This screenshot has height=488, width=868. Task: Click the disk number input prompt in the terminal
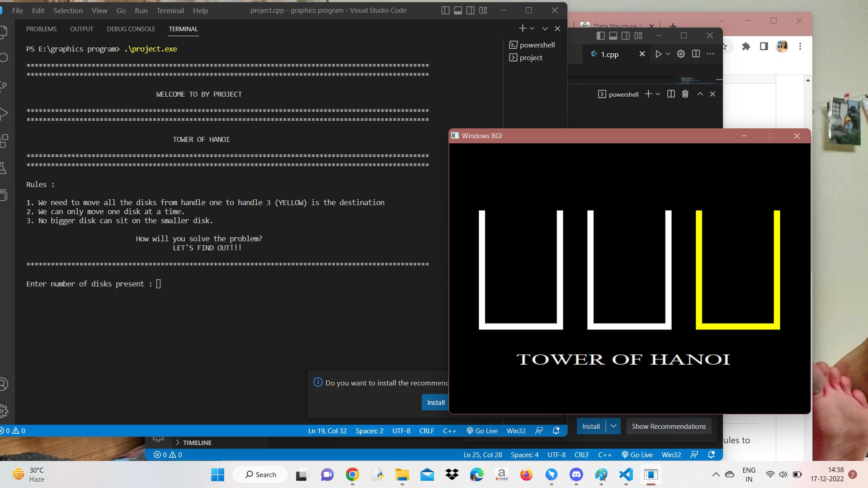(158, 284)
